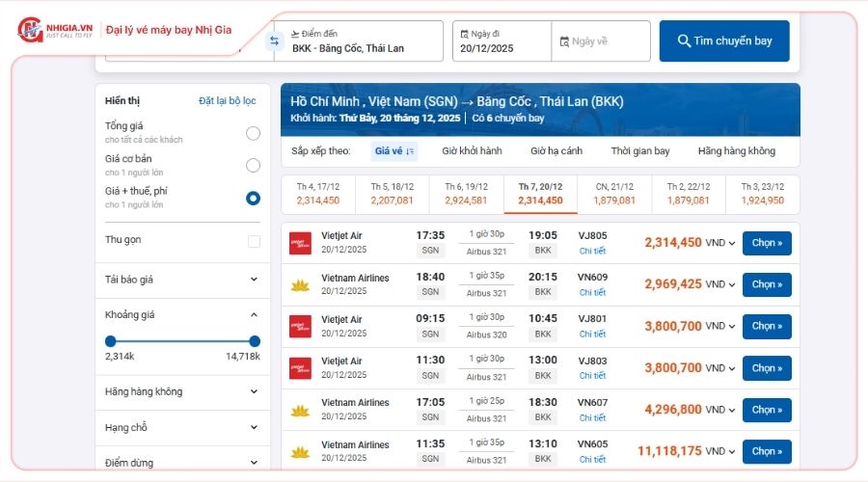
Task: Expand price breakdown for VJ801 3,800,700 VND
Action: click(732, 327)
